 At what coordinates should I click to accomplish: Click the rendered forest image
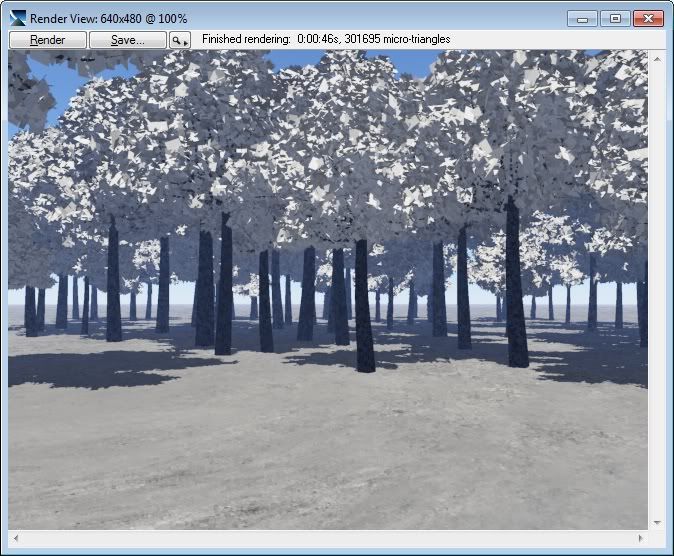coord(328,289)
